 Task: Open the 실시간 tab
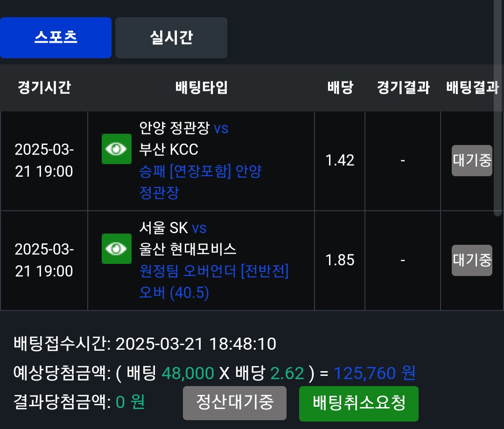click(x=171, y=38)
